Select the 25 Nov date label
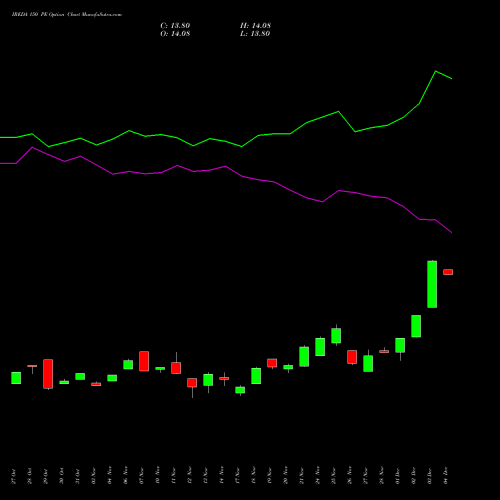500x500 pixels. pos(333,476)
